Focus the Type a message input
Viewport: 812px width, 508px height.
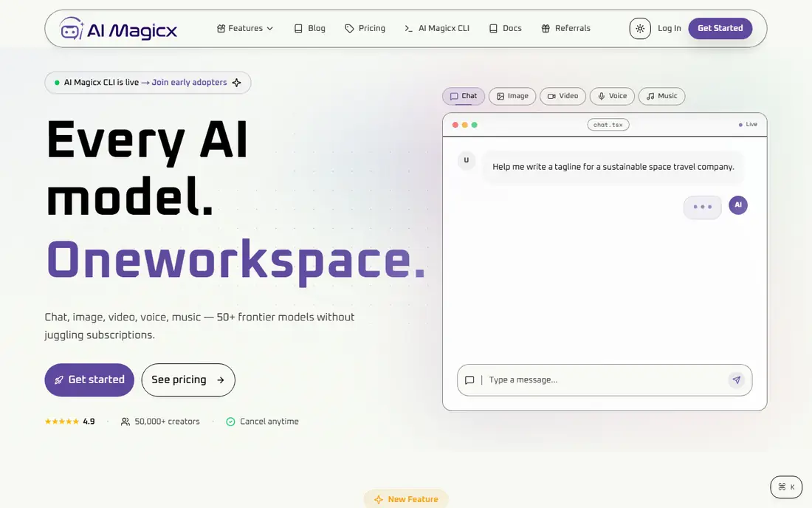click(x=605, y=380)
